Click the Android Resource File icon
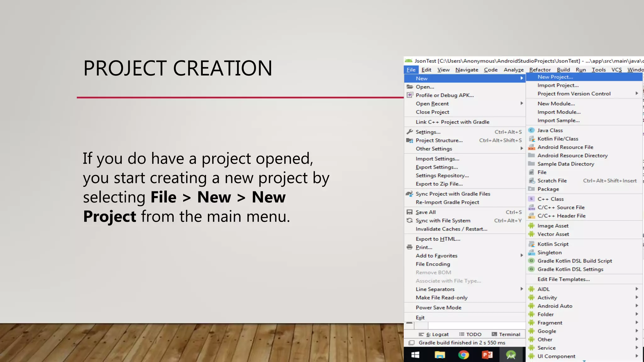Screen dimensions: 644x362 [x=531, y=147]
